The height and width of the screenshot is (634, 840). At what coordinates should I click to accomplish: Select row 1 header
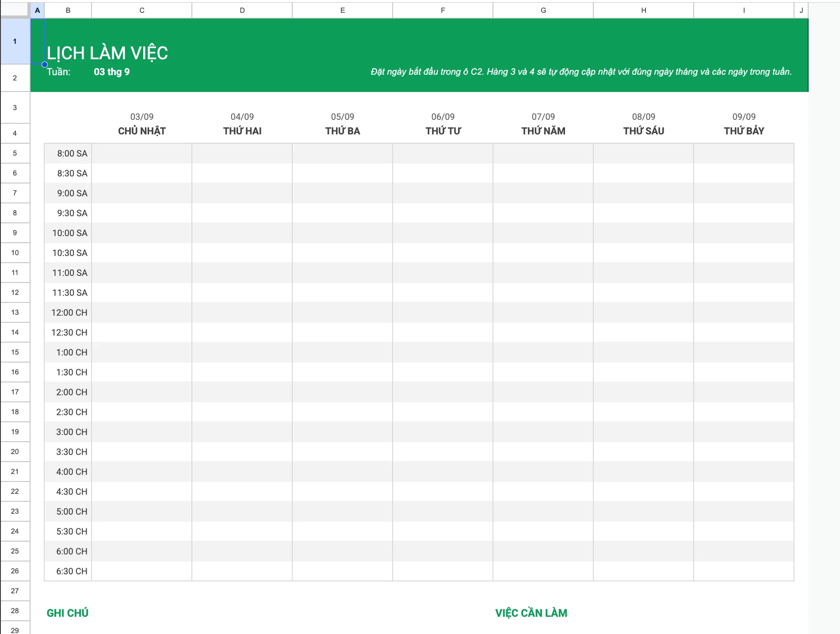tap(15, 41)
